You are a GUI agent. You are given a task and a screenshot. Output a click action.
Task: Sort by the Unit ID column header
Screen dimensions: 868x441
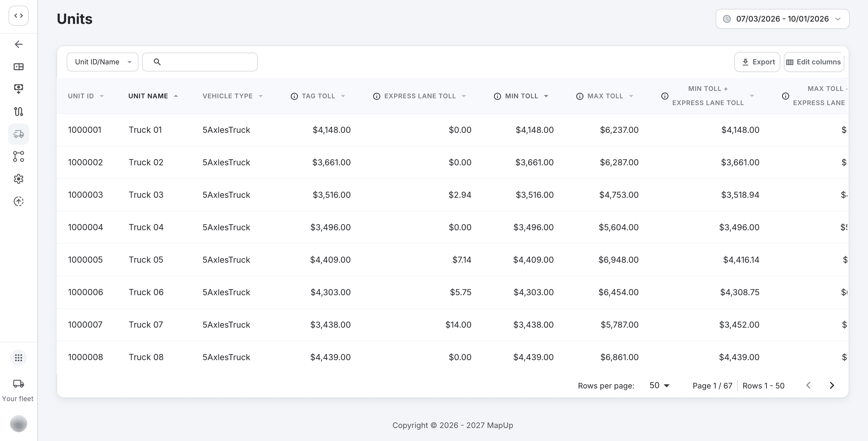[x=86, y=96]
